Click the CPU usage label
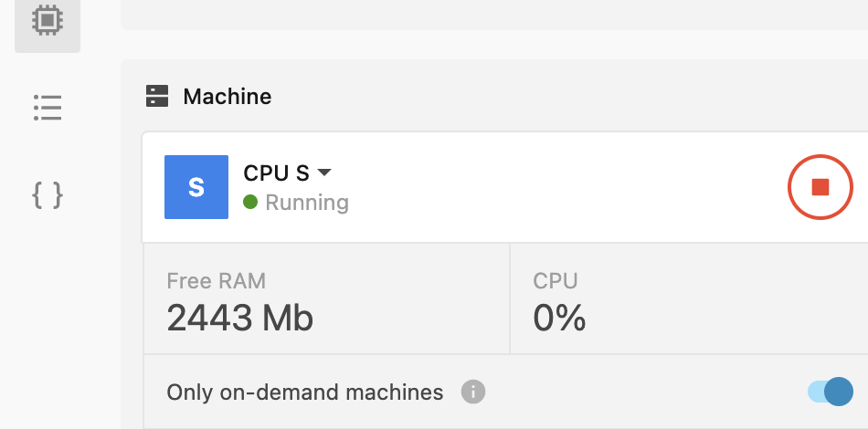 556,281
